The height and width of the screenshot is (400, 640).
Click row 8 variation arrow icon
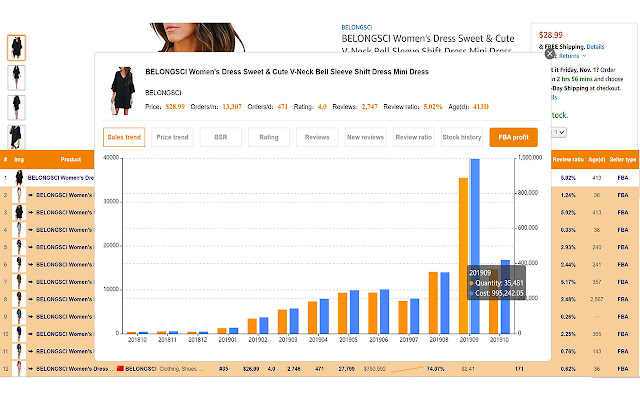tap(30, 299)
